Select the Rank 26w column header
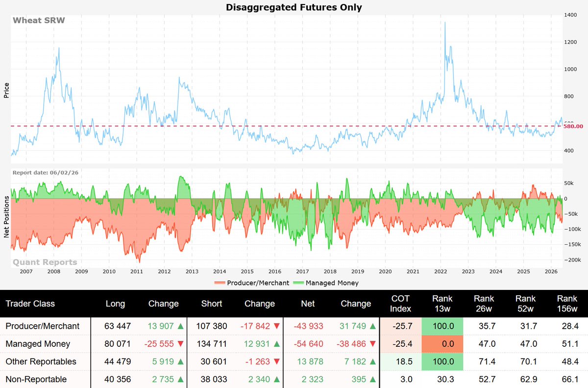The image size is (588, 388). click(484, 304)
